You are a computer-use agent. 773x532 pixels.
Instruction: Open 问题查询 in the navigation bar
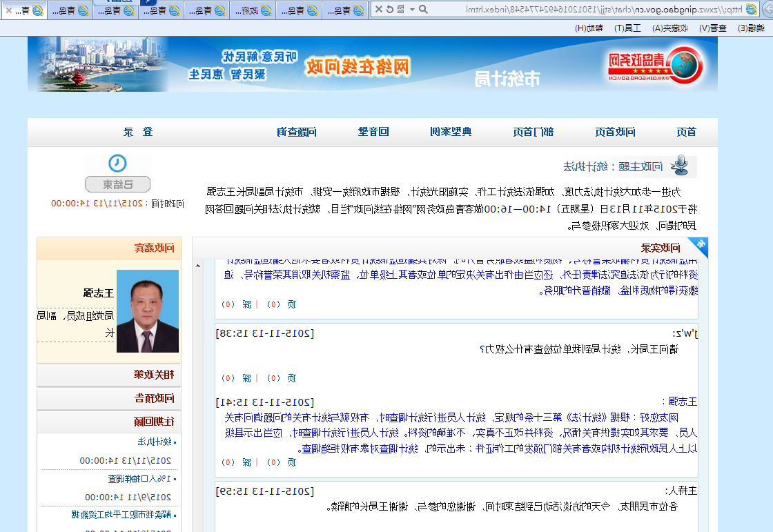coord(296,132)
